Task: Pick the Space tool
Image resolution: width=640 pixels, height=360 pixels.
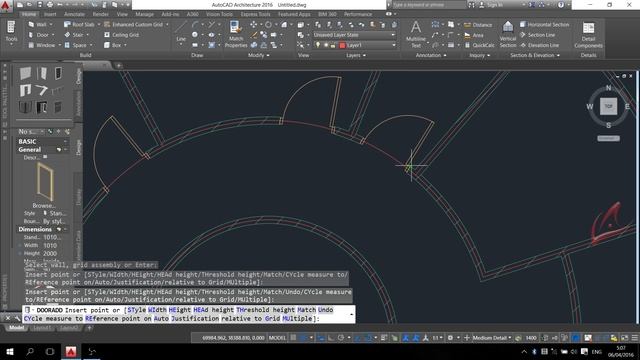Action: (75, 45)
